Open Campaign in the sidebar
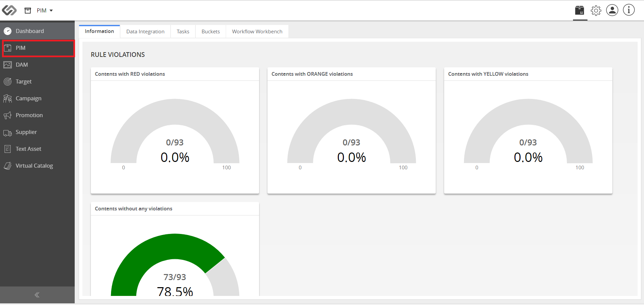644x305 pixels. pos(37,98)
